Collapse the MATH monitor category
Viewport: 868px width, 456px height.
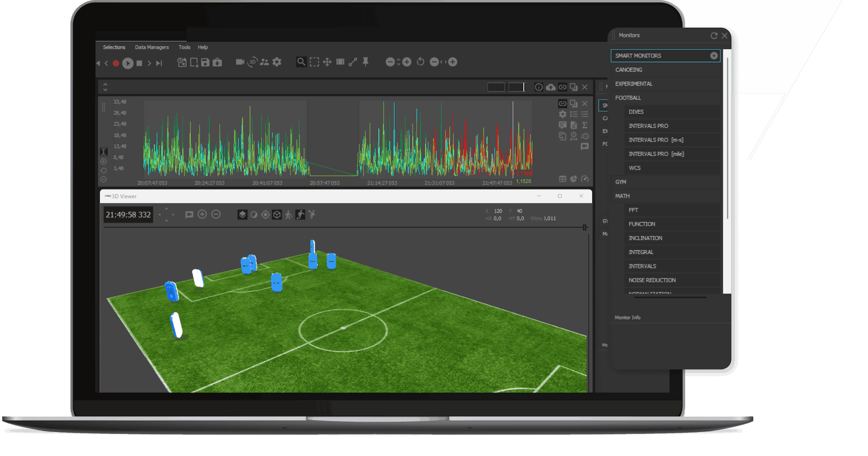622,196
